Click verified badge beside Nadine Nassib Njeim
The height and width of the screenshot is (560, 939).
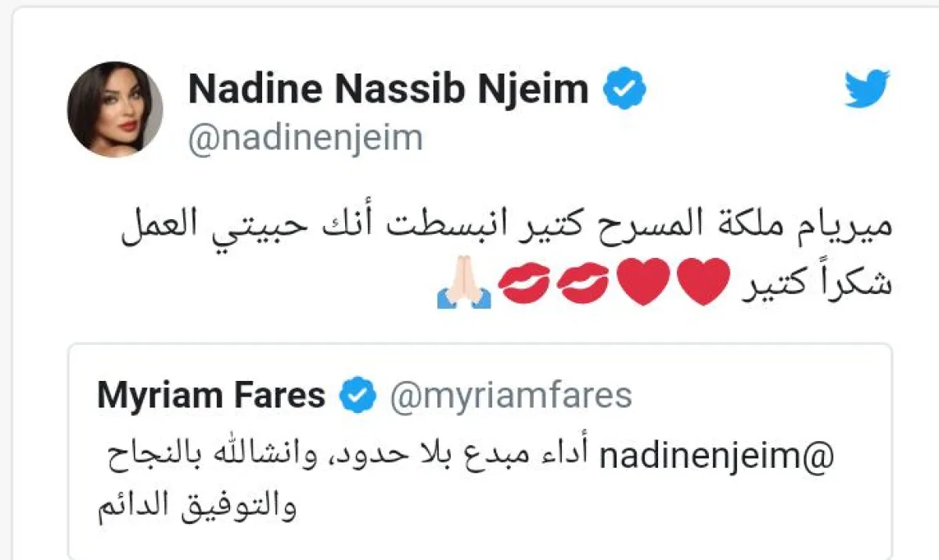tap(624, 90)
